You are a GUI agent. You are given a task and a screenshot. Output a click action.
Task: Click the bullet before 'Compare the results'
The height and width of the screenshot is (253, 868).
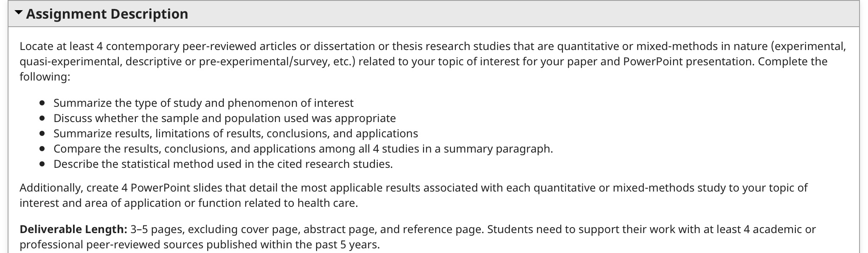(x=42, y=149)
